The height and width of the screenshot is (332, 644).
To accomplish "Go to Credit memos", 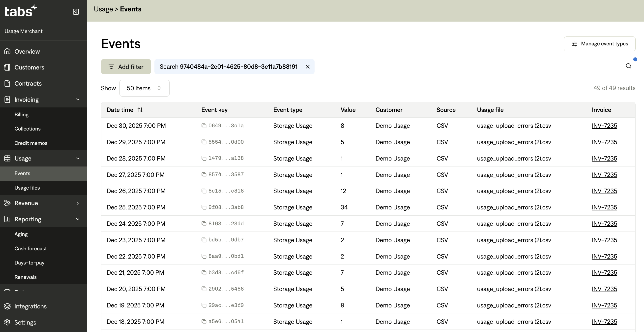I will (31, 143).
